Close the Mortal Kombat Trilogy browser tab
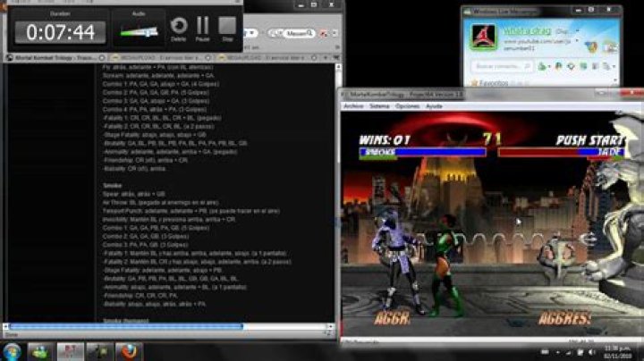Screen dimensions: 644x361 (x=102, y=58)
